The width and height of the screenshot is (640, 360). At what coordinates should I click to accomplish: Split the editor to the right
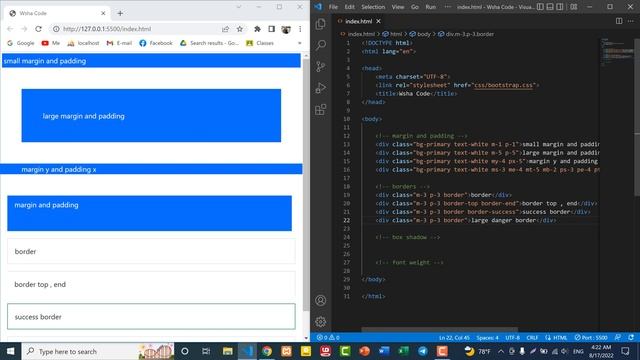[x=619, y=21]
